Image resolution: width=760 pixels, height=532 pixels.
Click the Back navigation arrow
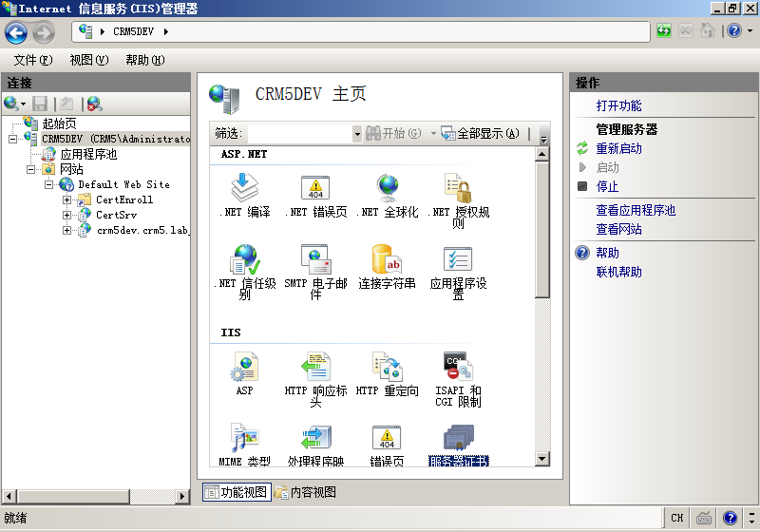16,33
